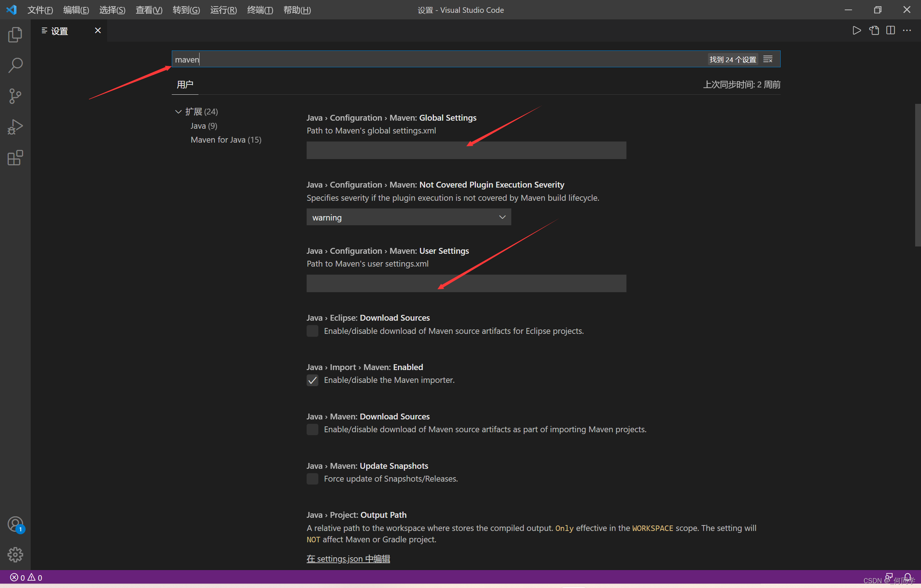Viewport: 921px width, 588px height.
Task: Switch to the 用户 settings tab
Action: tap(185, 84)
